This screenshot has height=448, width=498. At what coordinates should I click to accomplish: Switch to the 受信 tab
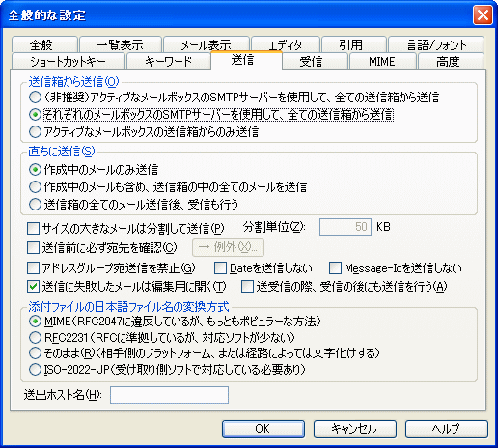[x=315, y=61]
